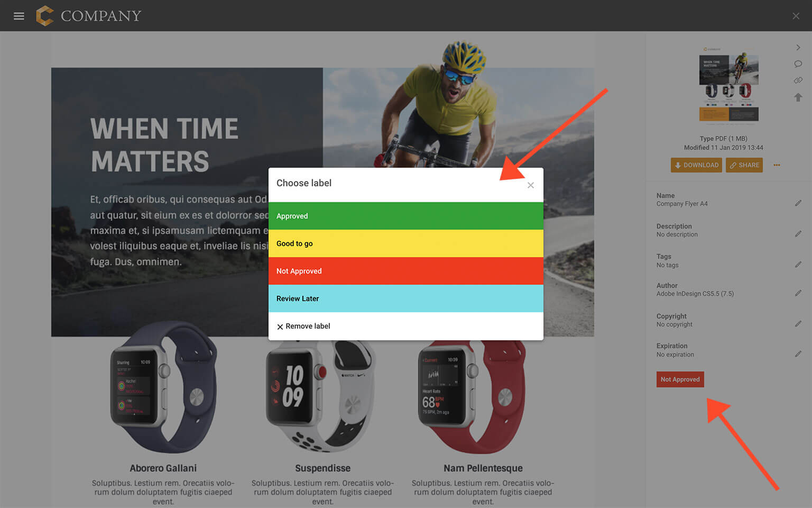Edit Expiration with the pencil icon
Screen dimensions: 812x508
click(x=798, y=354)
